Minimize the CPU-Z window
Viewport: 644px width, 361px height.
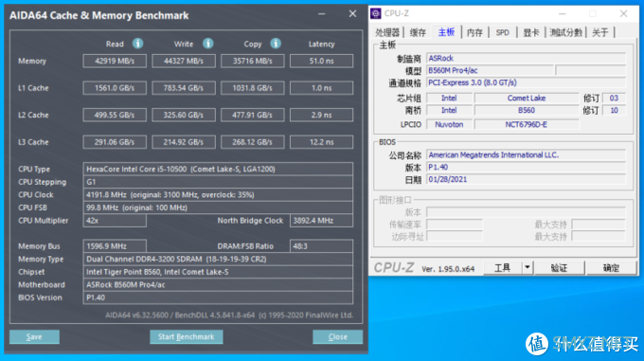(562, 13)
